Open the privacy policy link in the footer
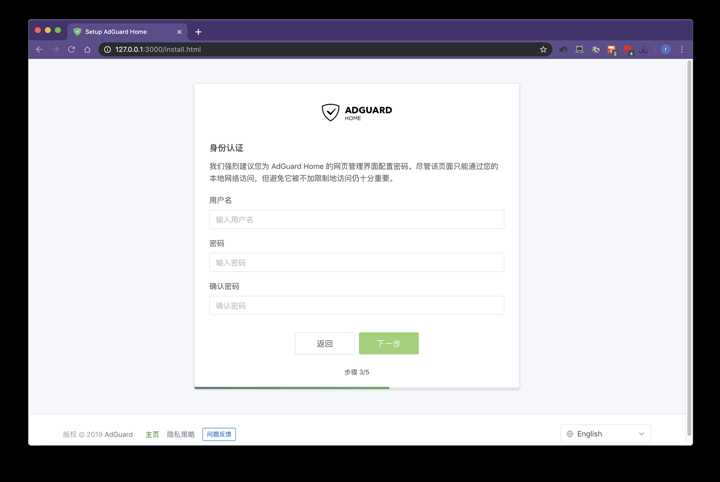The width and height of the screenshot is (720, 482). coord(180,434)
